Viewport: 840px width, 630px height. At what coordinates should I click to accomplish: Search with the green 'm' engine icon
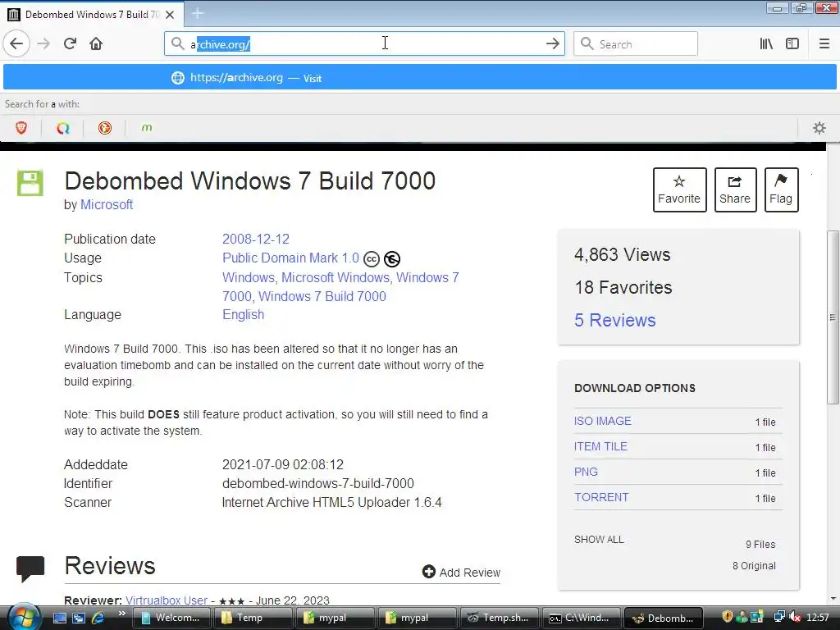[147, 128]
